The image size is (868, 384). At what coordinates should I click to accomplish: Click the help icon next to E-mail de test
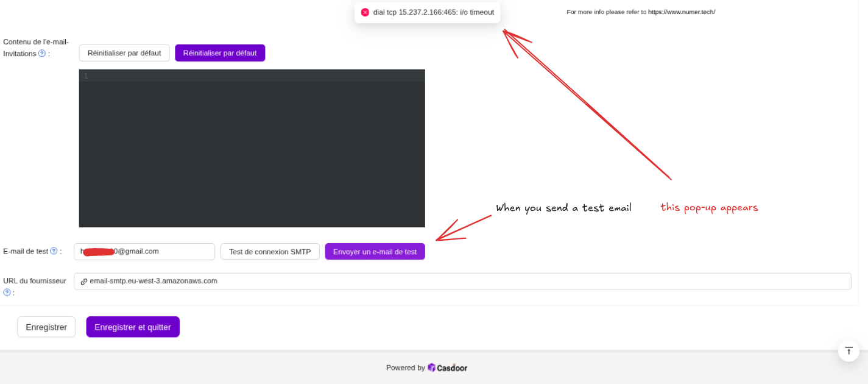click(x=54, y=251)
